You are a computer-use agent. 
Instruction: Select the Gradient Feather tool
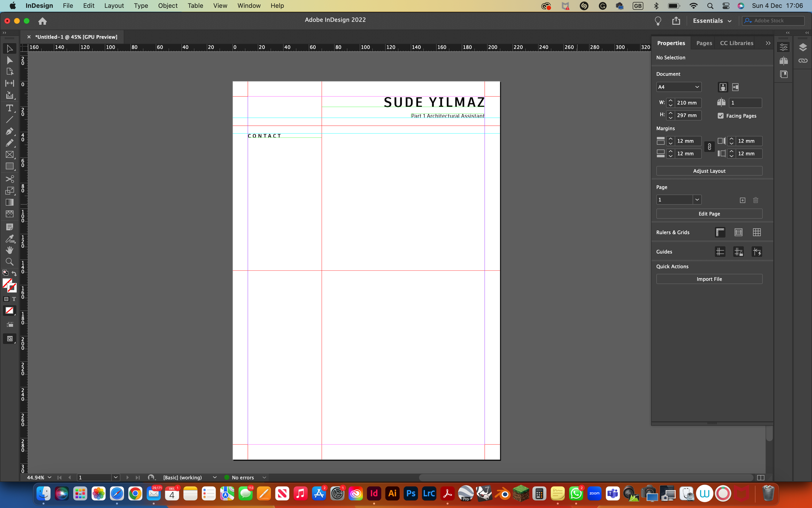(x=9, y=214)
